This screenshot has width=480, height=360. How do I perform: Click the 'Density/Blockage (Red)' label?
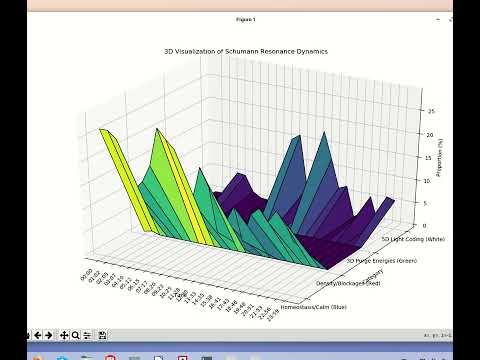(x=348, y=283)
